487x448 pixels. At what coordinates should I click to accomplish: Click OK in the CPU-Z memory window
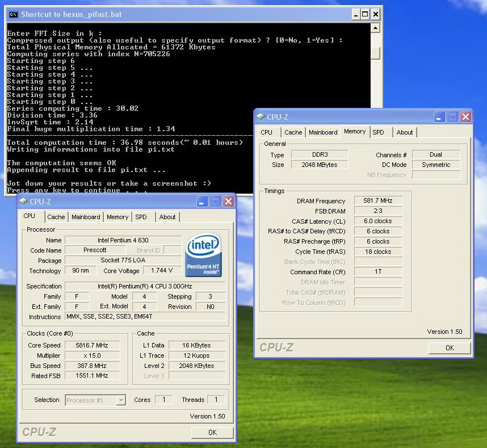(450, 347)
